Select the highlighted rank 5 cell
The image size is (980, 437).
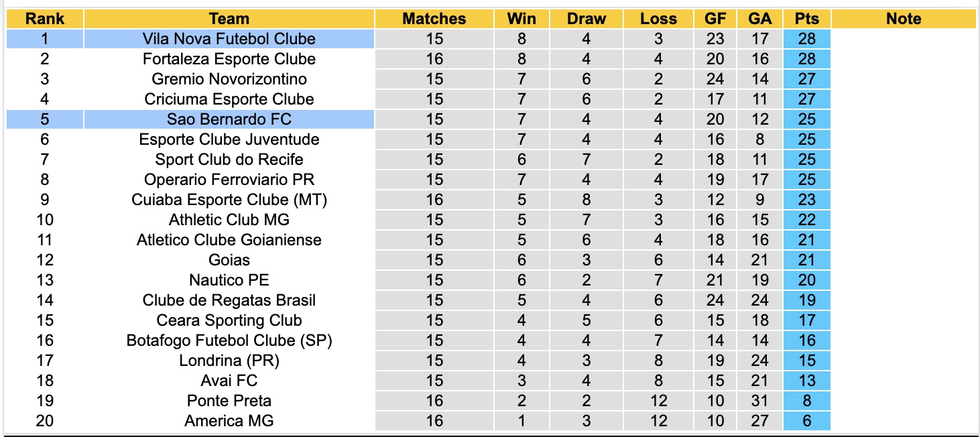[45, 119]
